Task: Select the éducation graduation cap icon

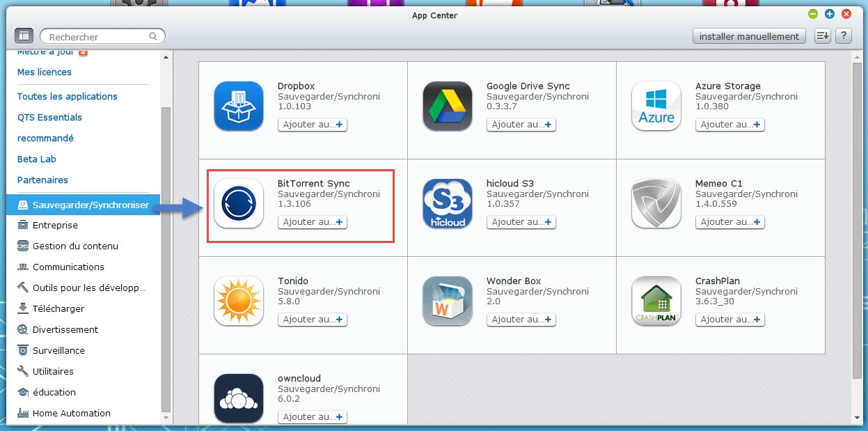Action: [23, 392]
